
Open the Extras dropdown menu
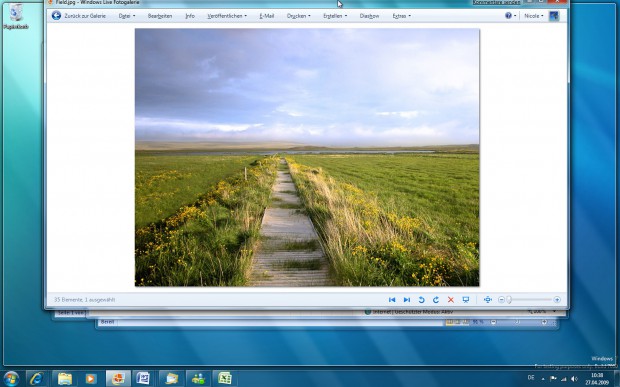(x=401, y=16)
